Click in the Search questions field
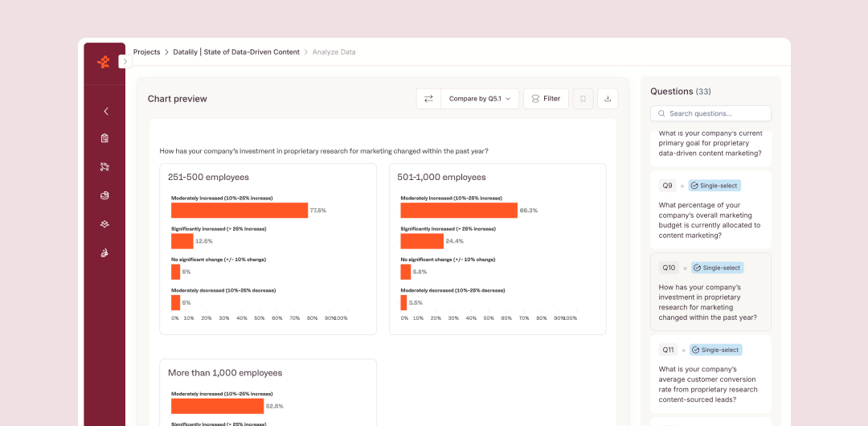 click(x=710, y=113)
